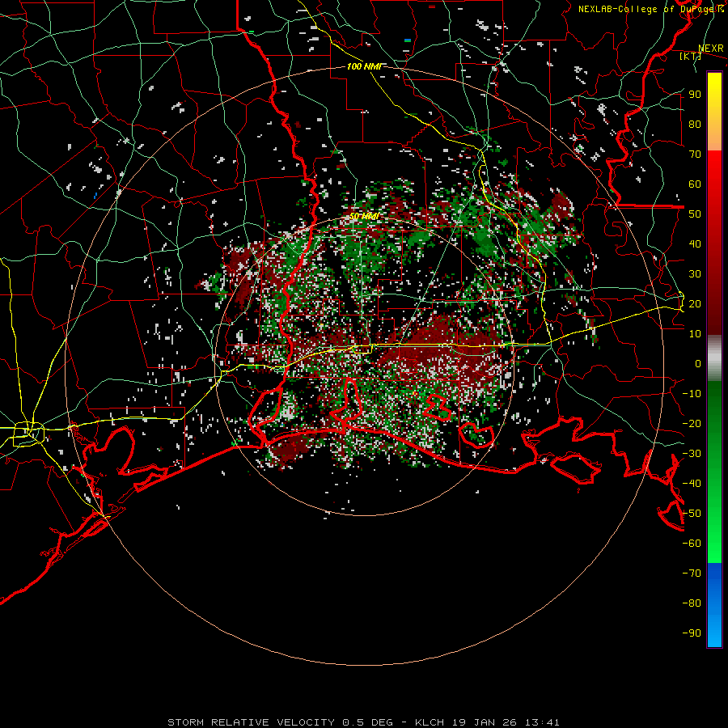
Task: Click the 40 value on the velocity scale
Action: click(695, 243)
